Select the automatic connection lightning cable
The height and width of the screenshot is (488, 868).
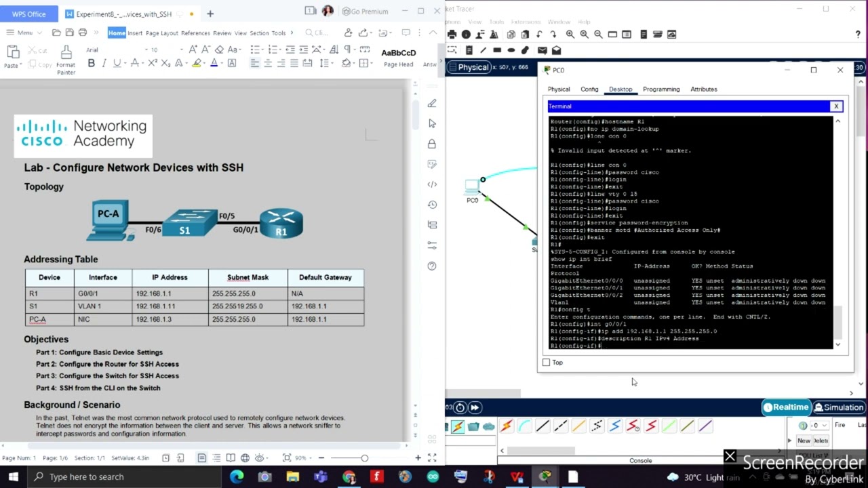point(506,426)
